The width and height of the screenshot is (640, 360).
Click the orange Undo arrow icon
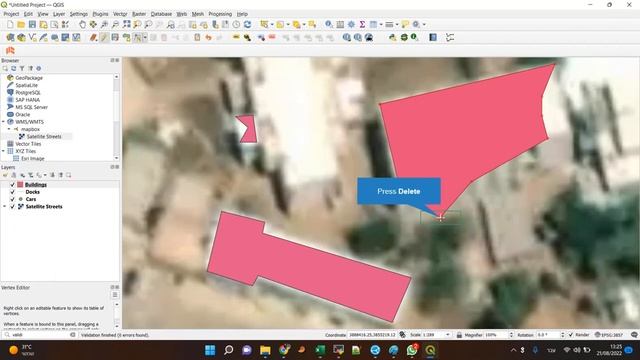(x=208, y=38)
